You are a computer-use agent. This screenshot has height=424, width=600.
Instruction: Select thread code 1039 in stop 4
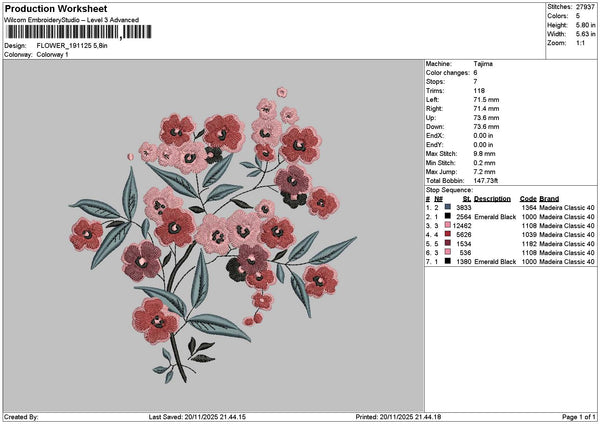(529, 235)
